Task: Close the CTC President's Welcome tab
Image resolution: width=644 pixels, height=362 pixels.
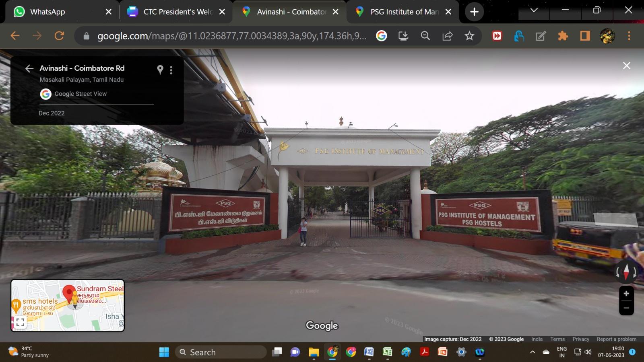Action: point(222,12)
